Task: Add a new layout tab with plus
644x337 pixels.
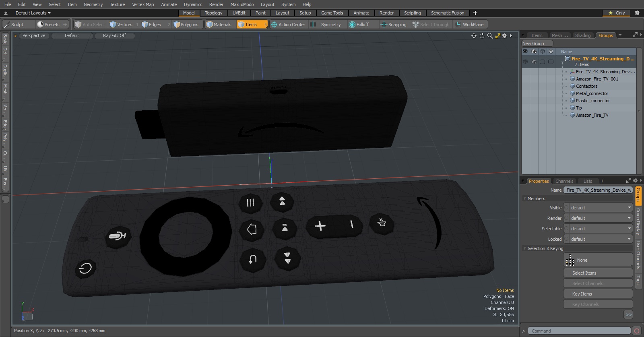Action: (475, 13)
